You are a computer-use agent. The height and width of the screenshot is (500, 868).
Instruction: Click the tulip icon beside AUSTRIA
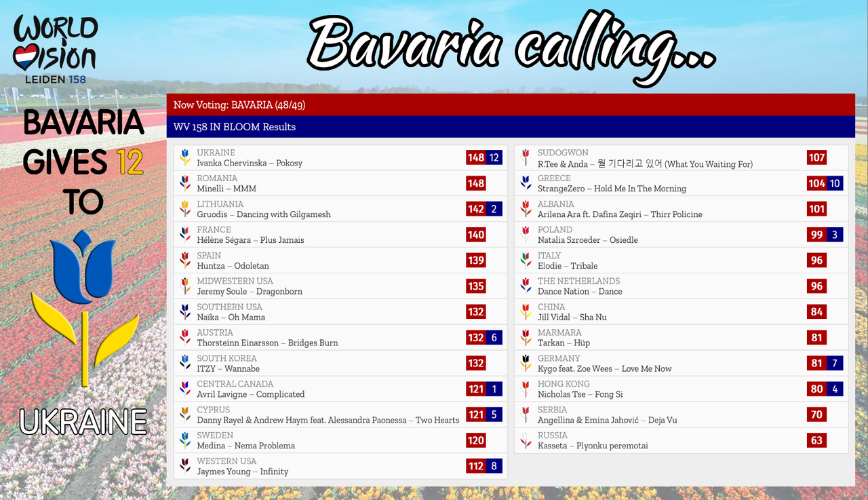[x=184, y=337]
